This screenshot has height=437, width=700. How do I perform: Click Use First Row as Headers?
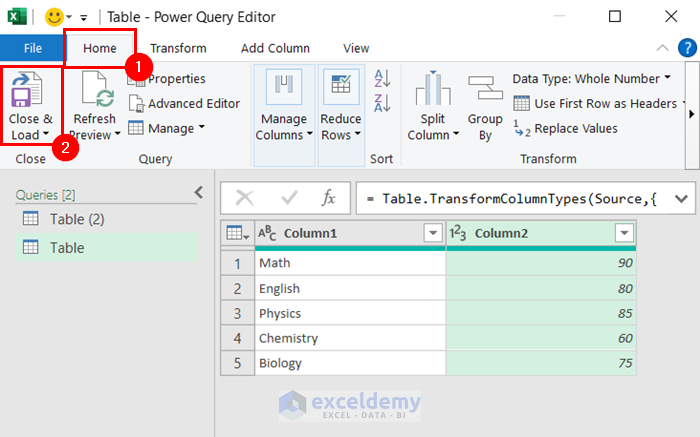[x=596, y=104]
